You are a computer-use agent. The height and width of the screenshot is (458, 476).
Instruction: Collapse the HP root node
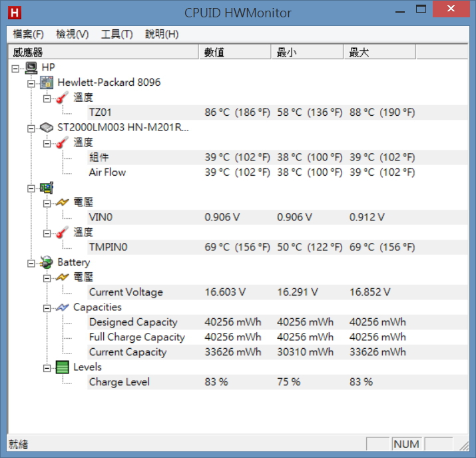(16, 68)
